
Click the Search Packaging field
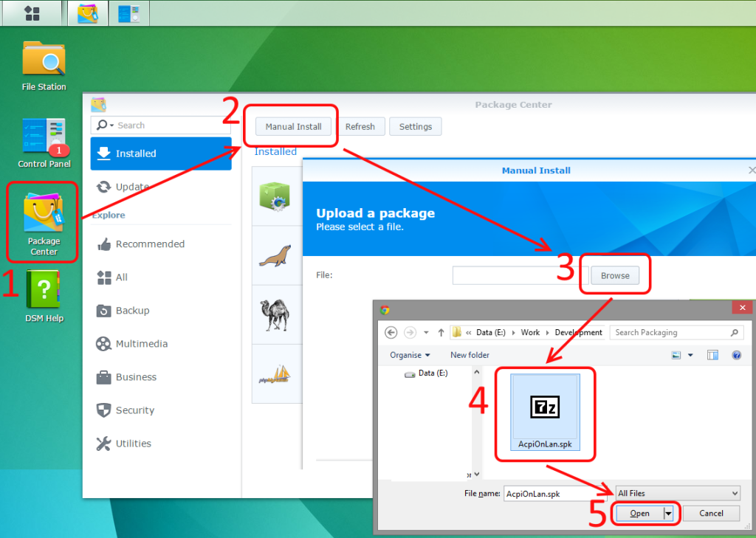677,333
